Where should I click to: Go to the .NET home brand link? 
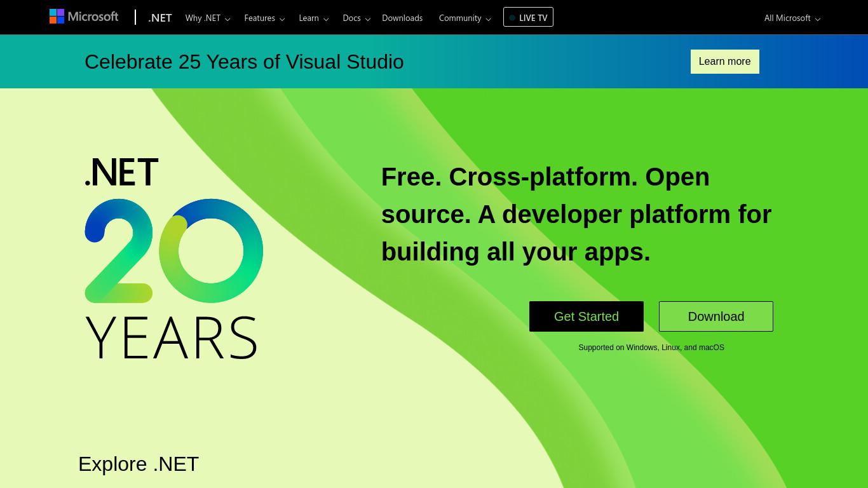pyautogui.click(x=160, y=18)
